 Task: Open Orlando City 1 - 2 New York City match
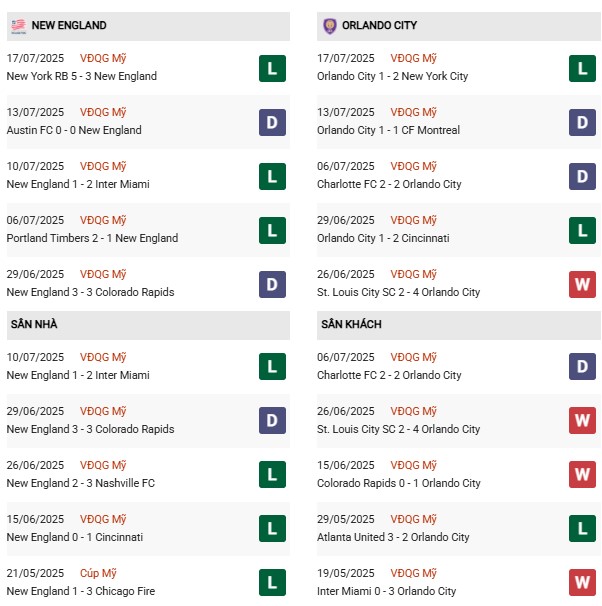pos(394,76)
